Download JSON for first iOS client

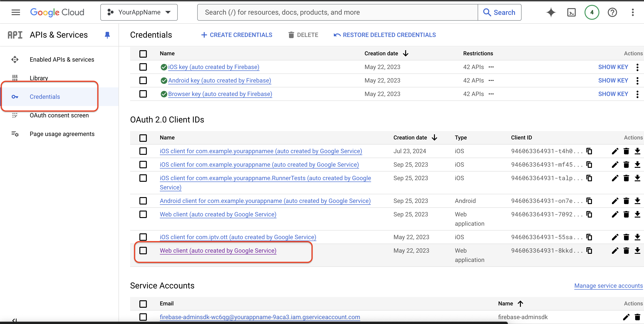click(x=637, y=151)
